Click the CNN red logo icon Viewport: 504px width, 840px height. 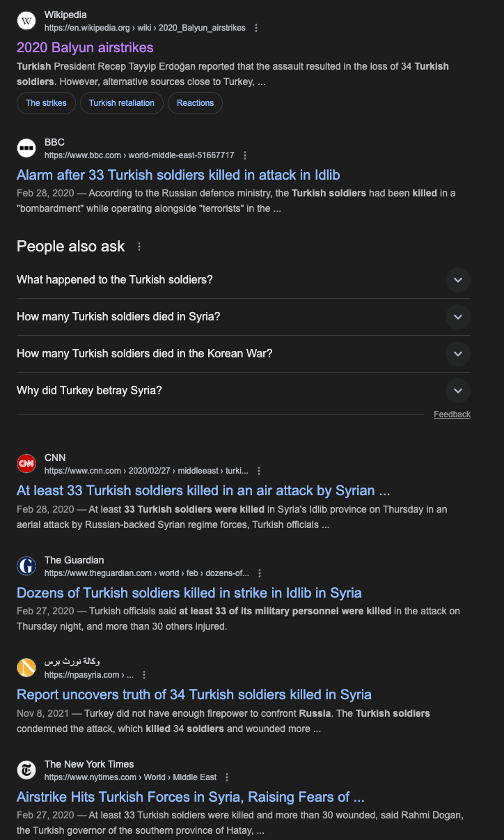click(x=26, y=464)
